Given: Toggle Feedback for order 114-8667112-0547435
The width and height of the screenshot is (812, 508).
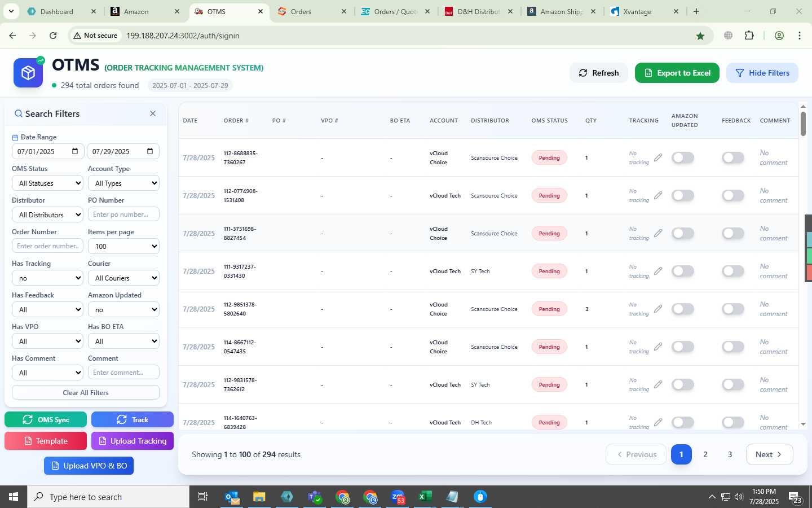Looking at the screenshot, I should [x=733, y=347].
